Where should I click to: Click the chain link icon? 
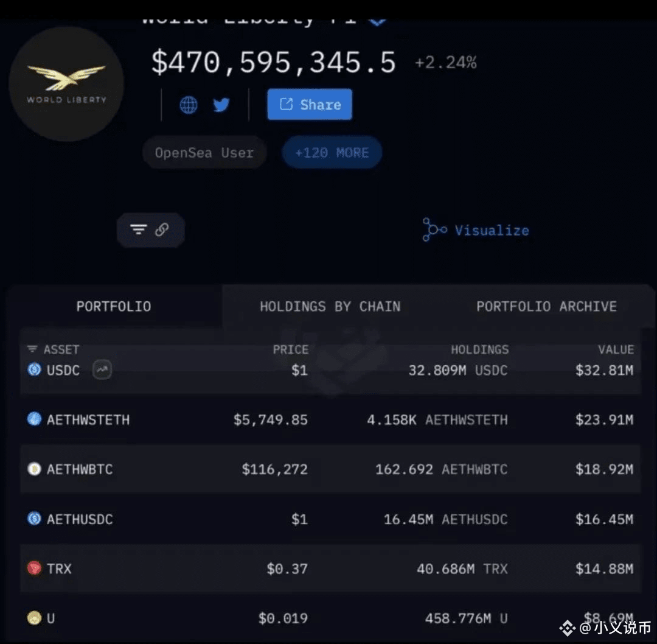click(162, 229)
